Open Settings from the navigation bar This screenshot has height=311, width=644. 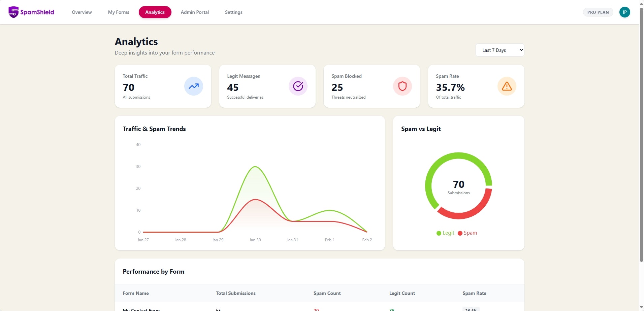(x=233, y=12)
